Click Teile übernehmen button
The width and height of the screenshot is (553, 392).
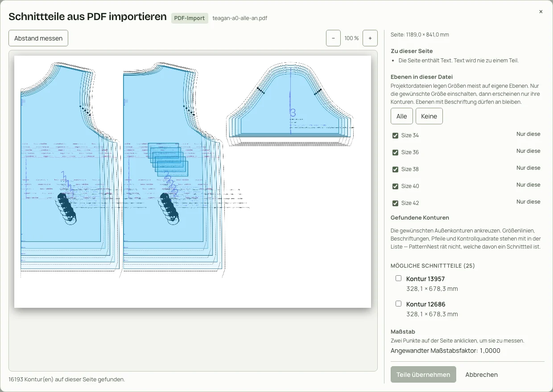point(423,375)
